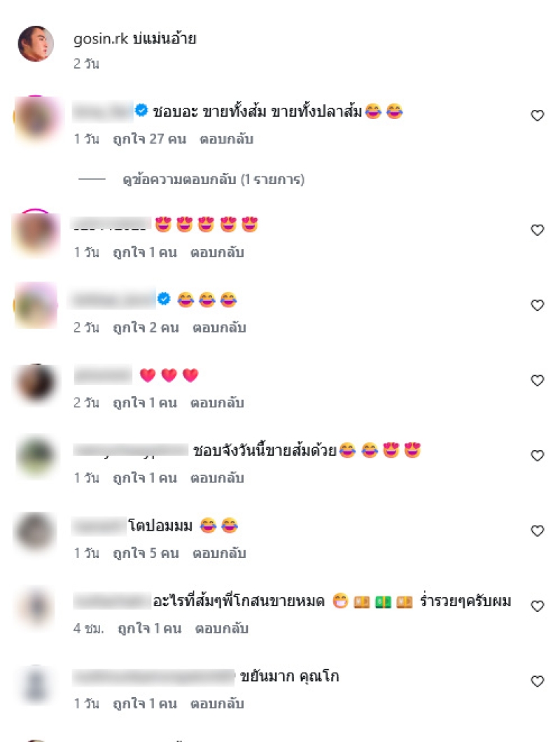
Task: Reply to the ขยันมาก คุณโก comment
Action: [217, 703]
